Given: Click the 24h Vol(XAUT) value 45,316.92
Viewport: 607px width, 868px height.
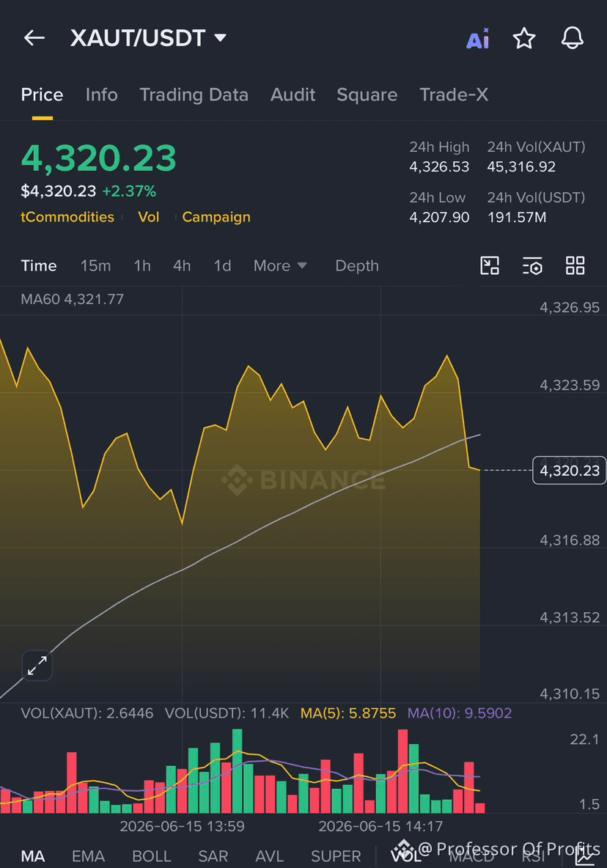Looking at the screenshot, I should [x=521, y=166].
